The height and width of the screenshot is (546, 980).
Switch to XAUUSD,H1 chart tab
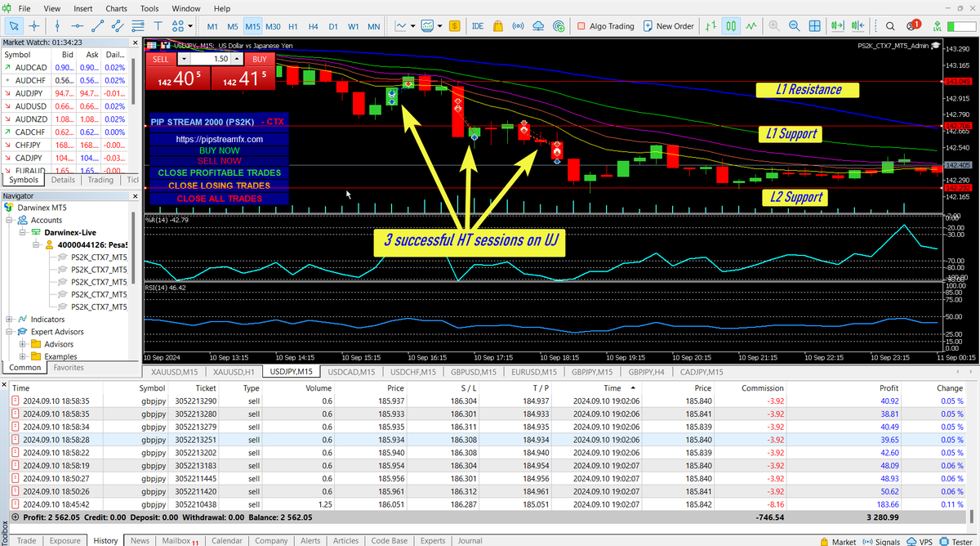pyautogui.click(x=235, y=372)
